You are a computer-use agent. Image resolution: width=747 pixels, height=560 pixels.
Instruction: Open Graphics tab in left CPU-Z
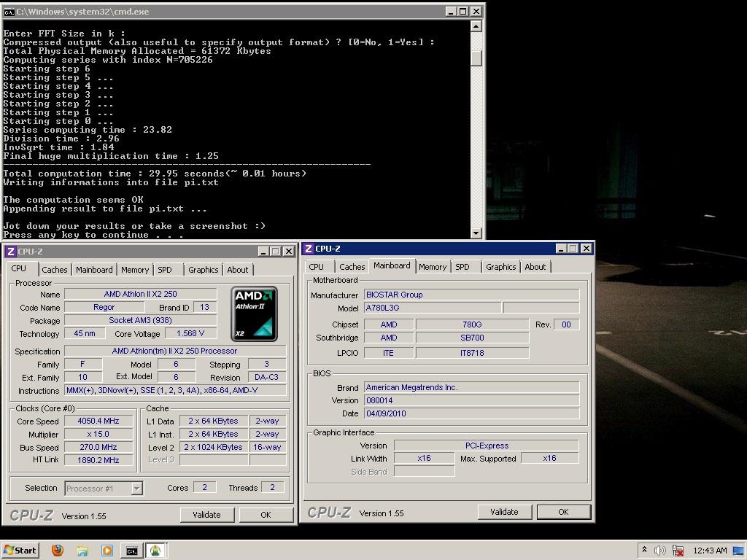[203, 270]
